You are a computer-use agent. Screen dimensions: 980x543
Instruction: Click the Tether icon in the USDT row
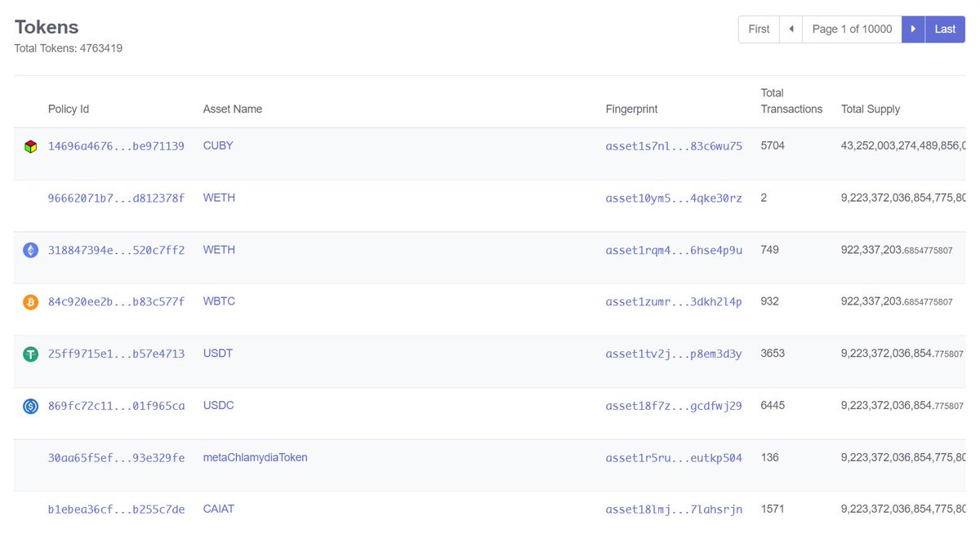tap(30, 354)
